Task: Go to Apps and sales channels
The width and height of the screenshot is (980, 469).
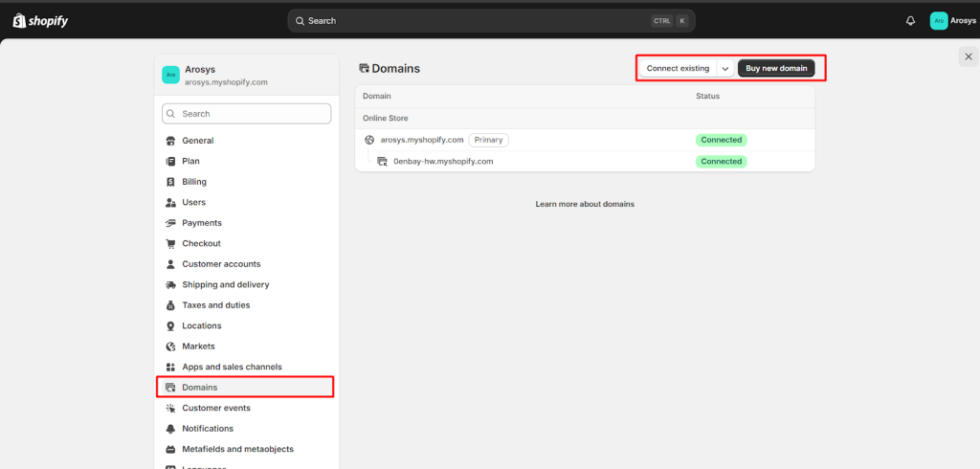Action: 232,368
